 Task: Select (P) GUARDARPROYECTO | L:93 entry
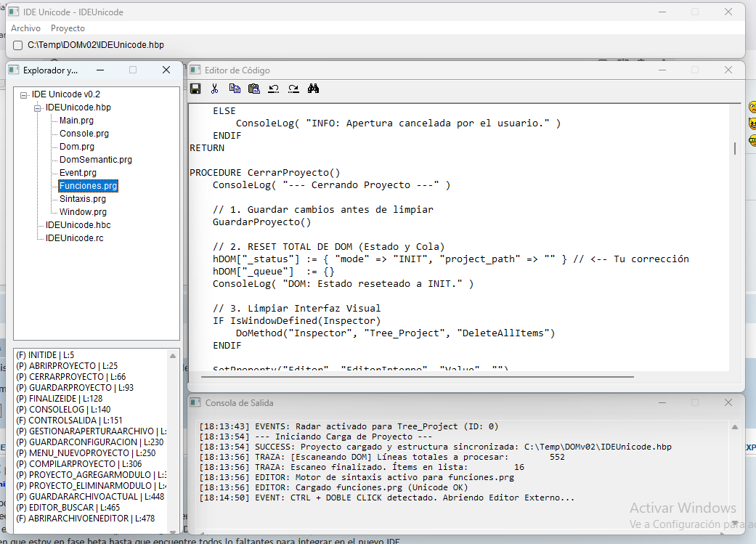pyautogui.click(x=75, y=388)
